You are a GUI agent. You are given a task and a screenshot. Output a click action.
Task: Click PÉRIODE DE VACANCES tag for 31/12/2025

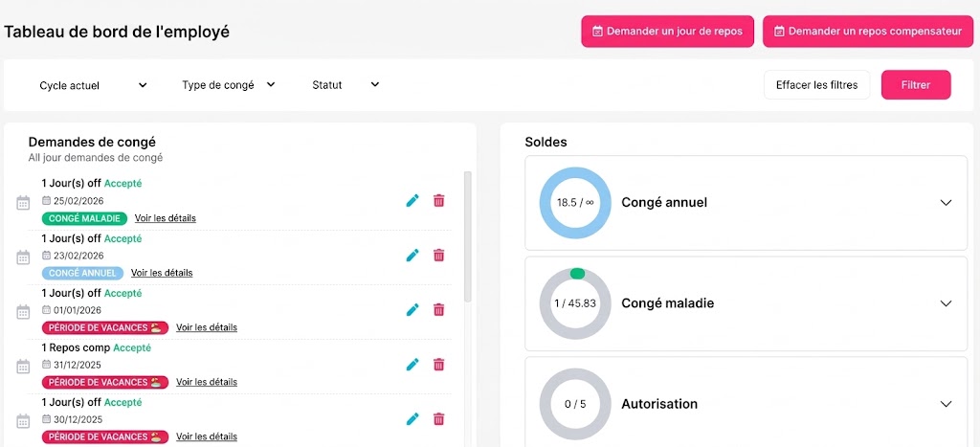(x=105, y=382)
